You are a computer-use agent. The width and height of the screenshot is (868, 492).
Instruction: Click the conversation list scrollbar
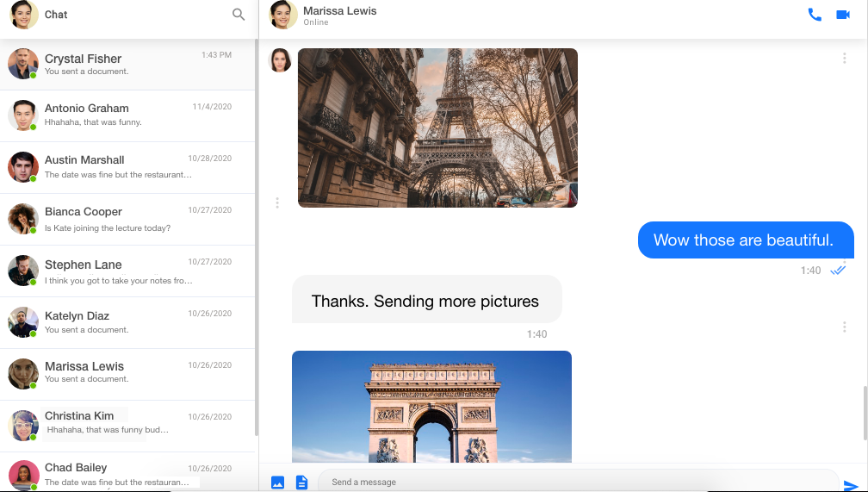coord(257,237)
